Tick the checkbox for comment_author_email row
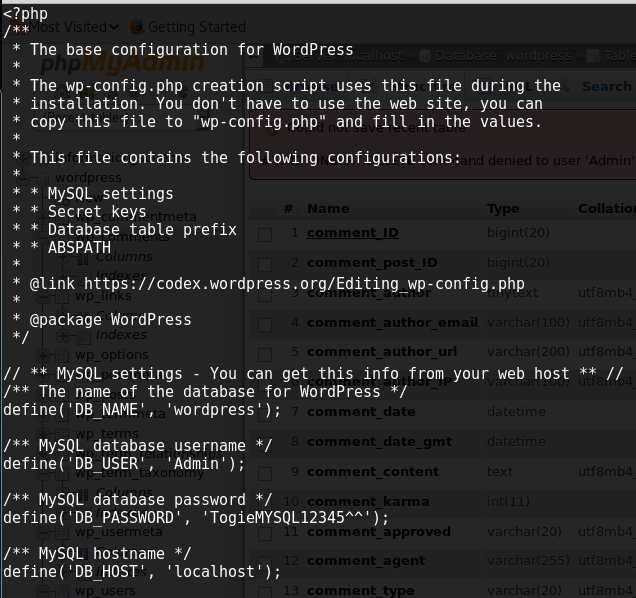 point(265,325)
